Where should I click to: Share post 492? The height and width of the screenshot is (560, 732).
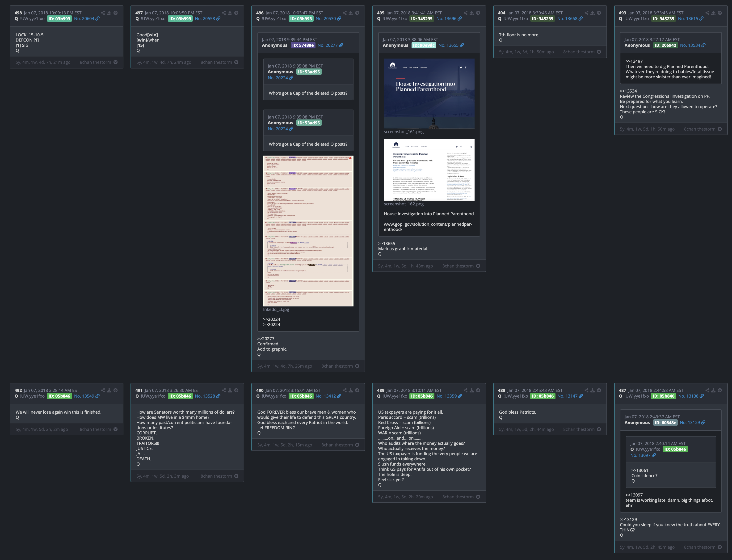pos(103,390)
